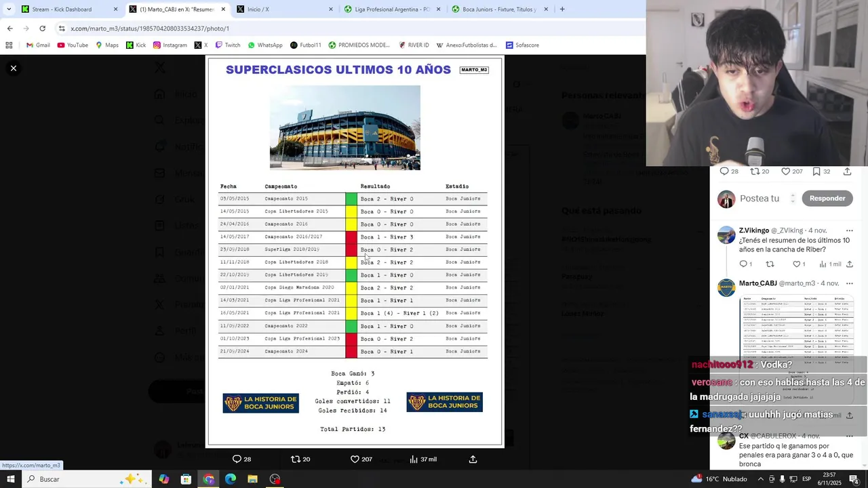Click the 'Boca 1 (4) - River 1 (2)' result
The image size is (868, 488).
399,313
